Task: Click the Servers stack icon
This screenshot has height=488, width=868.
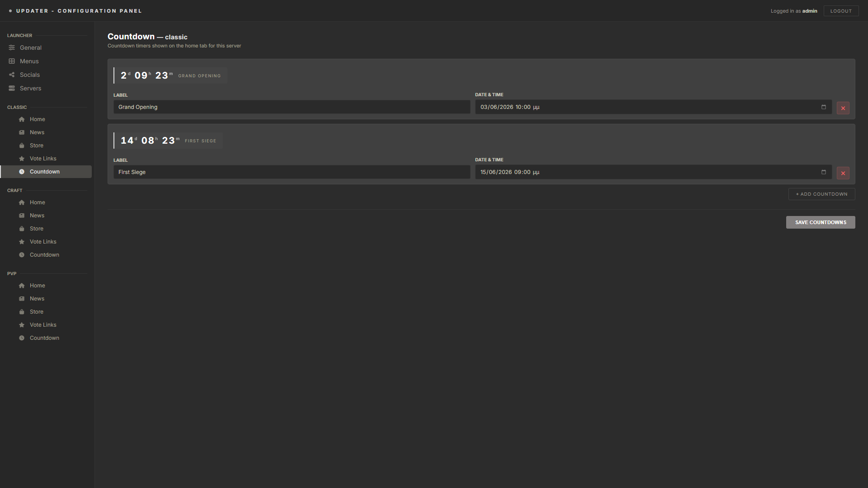Action: coord(12,88)
